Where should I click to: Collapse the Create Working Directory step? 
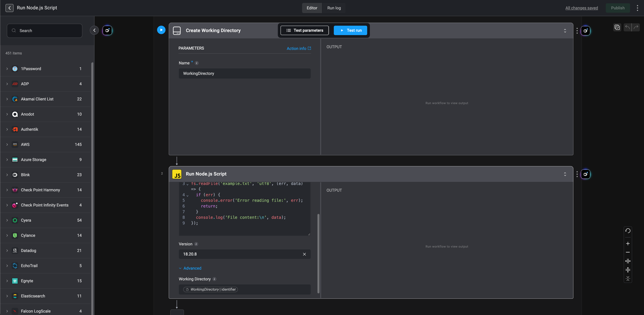[x=565, y=31]
